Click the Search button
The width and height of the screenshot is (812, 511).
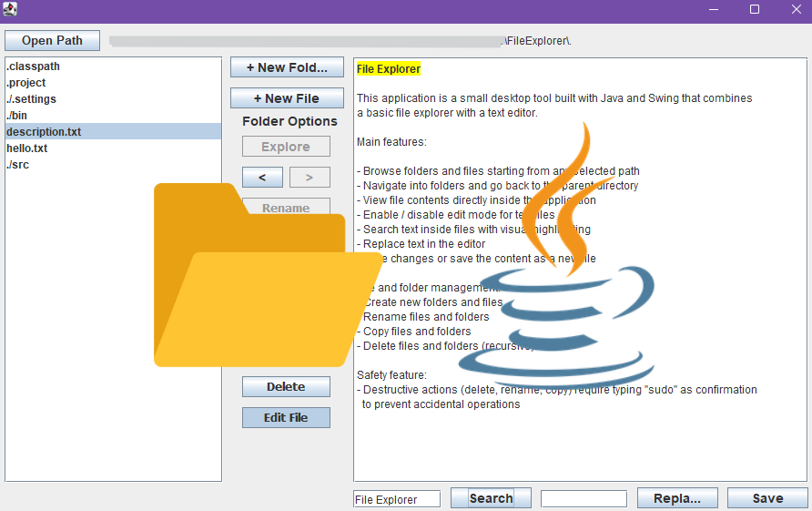pyautogui.click(x=491, y=498)
